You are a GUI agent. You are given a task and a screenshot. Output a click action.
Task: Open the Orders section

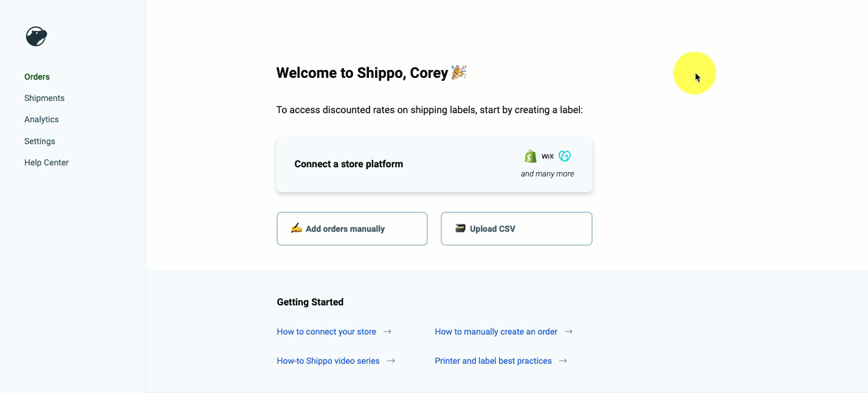tap(37, 77)
